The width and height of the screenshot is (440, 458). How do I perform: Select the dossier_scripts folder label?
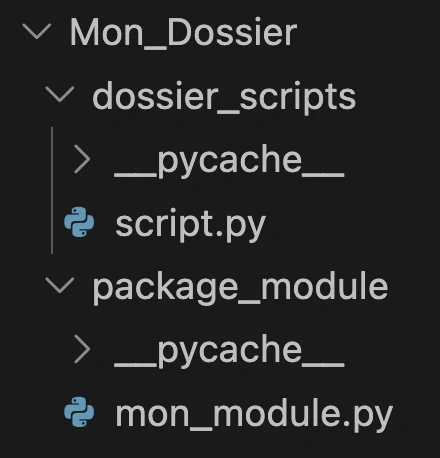(x=224, y=96)
